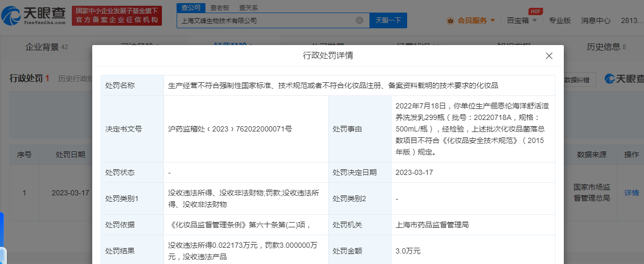Click the 百宝箱 menu label
The image size is (644, 264).
coord(518,20)
